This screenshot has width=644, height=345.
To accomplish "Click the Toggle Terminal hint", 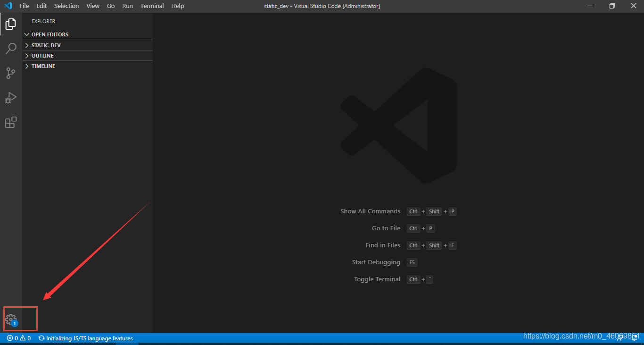I will point(377,279).
